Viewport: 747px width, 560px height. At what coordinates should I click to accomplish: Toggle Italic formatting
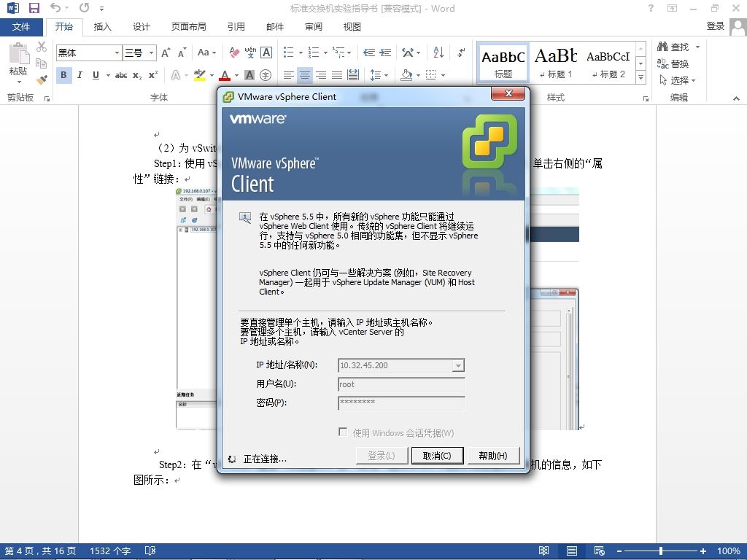pos(80,75)
